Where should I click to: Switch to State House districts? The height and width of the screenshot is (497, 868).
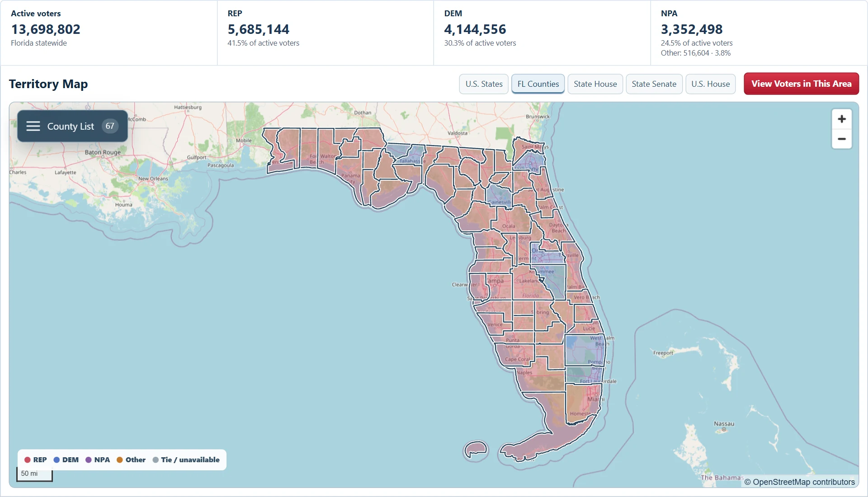[x=595, y=84]
